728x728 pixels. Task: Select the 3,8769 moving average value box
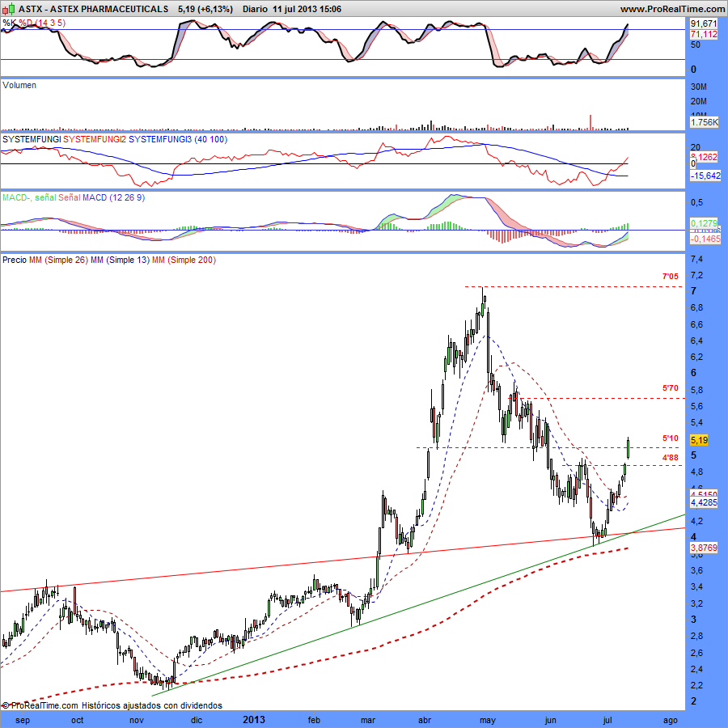click(x=704, y=548)
